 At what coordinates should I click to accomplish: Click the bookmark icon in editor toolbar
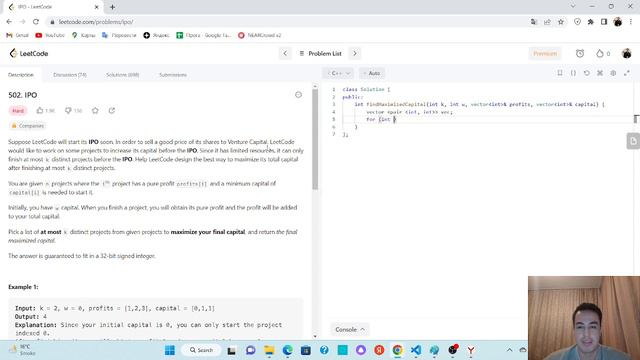(560, 73)
